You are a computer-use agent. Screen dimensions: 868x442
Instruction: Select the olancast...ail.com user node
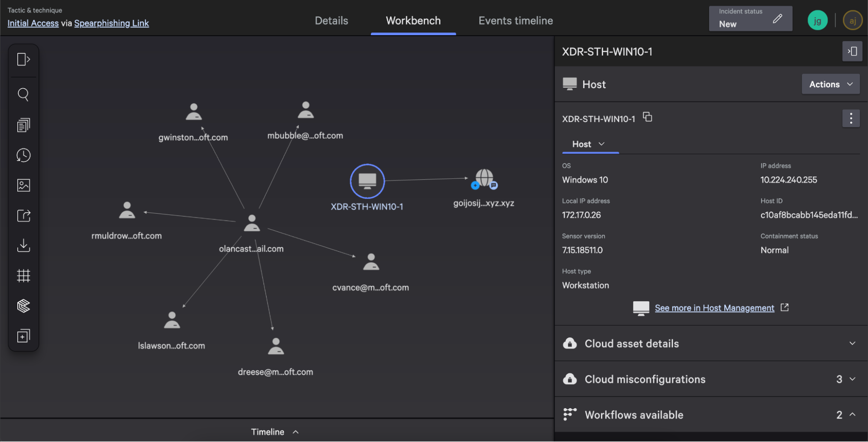coord(252,223)
